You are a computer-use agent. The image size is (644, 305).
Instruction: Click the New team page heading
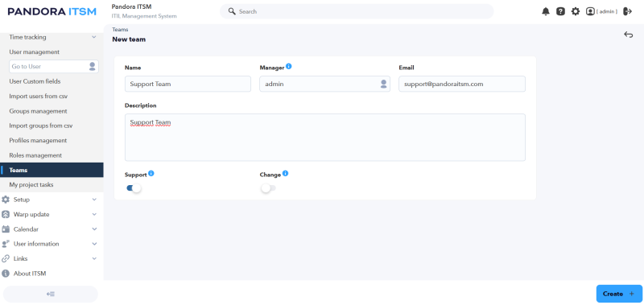tap(129, 39)
